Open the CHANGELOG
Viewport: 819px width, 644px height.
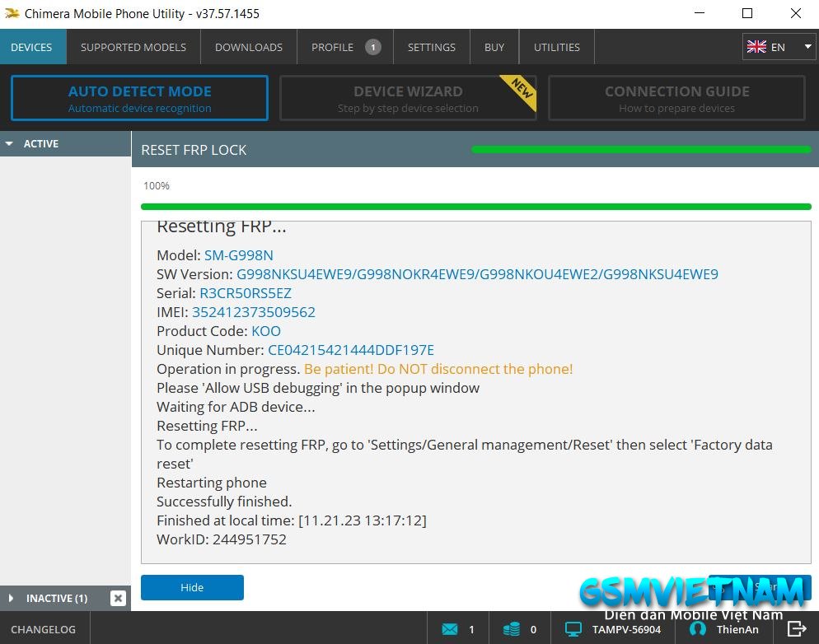[44, 629]
